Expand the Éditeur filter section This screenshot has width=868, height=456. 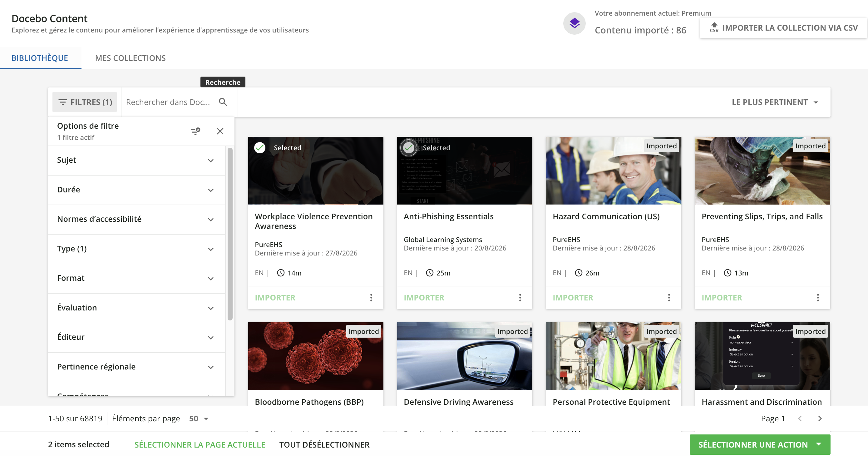pyautogui.click(x=136, y=337)
